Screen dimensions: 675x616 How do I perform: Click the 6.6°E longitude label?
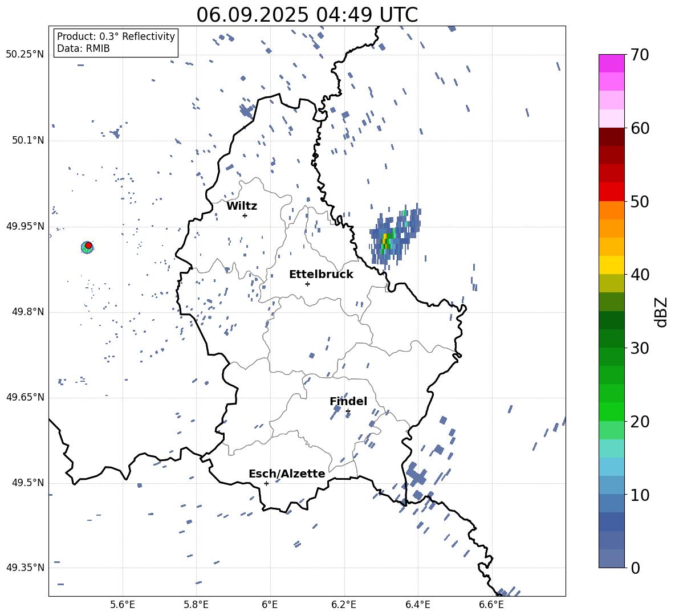(491, 605)
